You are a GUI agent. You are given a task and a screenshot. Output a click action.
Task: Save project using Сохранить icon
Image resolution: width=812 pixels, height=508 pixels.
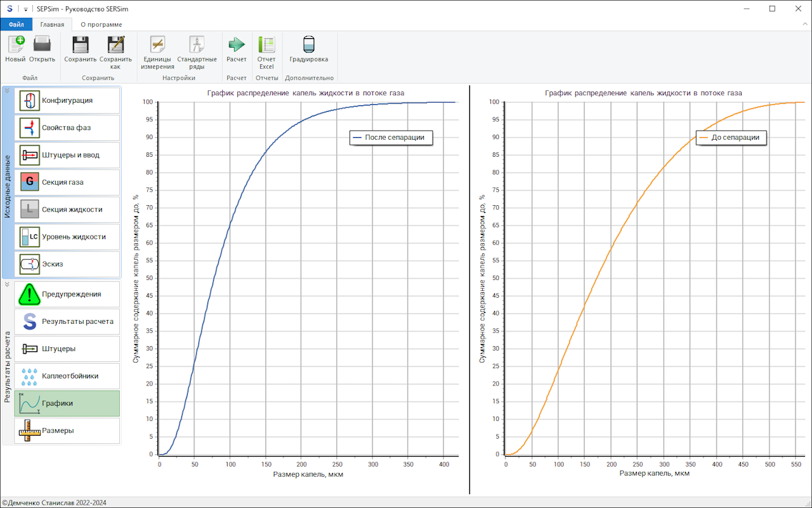(x=80, y=49)
